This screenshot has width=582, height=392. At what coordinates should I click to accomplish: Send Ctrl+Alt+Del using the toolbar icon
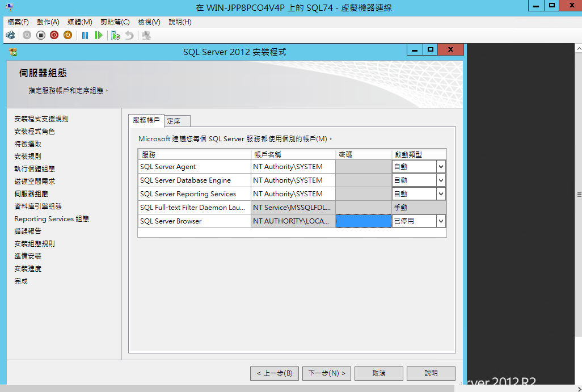click(10, 35)
